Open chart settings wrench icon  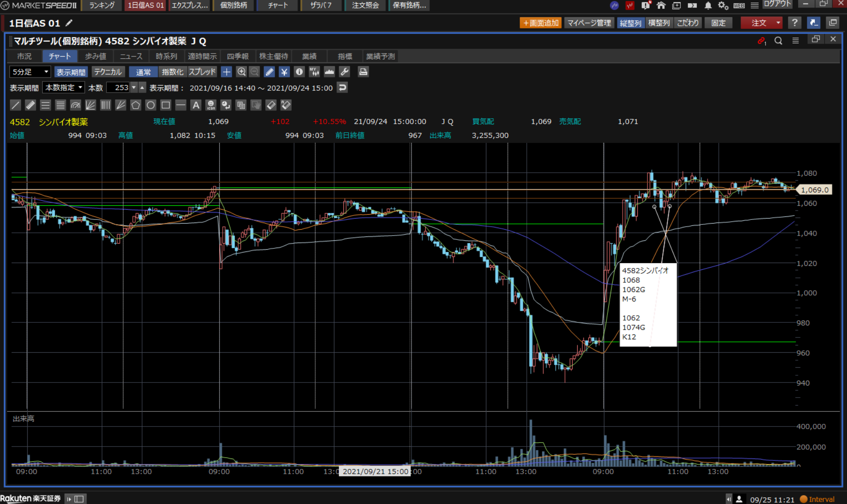344,72
